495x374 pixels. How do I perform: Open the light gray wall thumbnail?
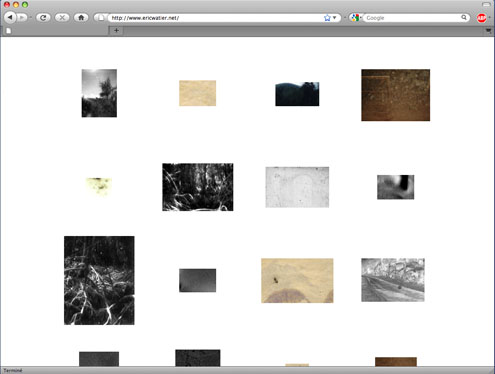point(297,187)
